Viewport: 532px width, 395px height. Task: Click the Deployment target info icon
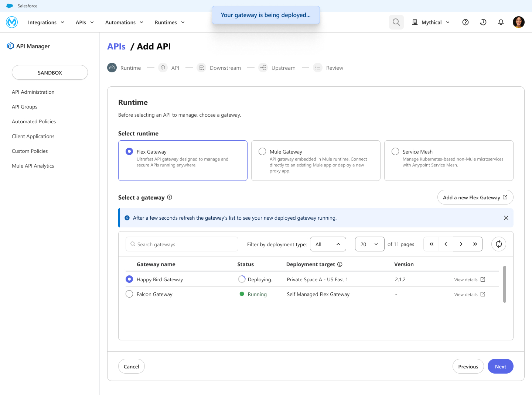click(340, 264)
